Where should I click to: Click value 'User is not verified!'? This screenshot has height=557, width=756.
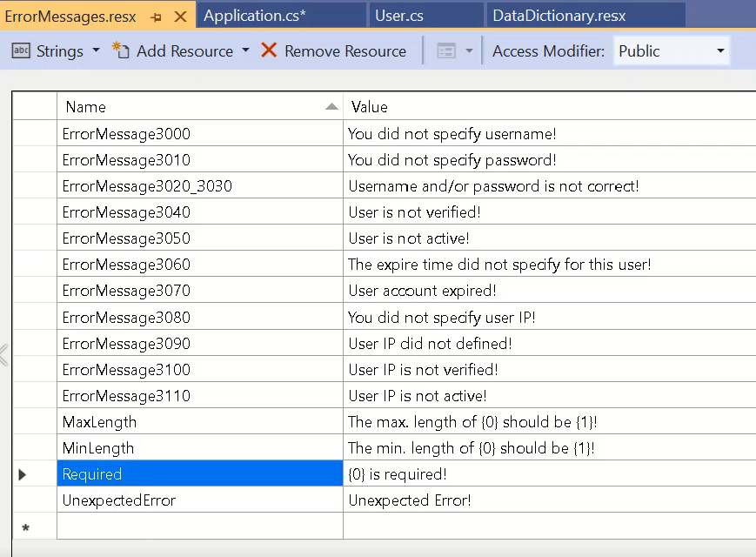(x=415, y=211)
